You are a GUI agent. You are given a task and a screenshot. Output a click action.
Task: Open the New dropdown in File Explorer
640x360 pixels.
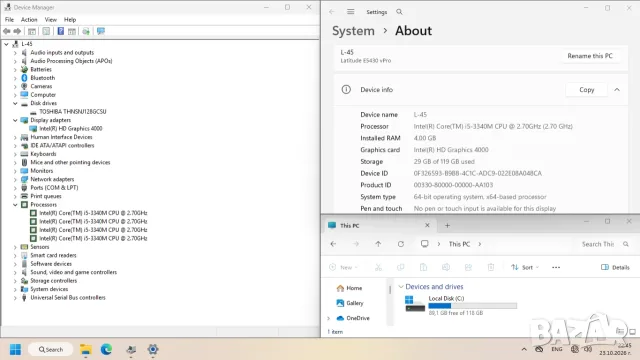point(344,267)
